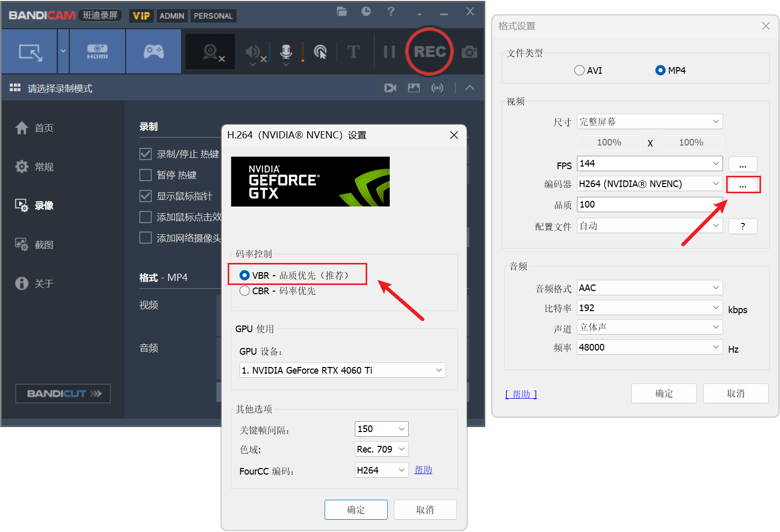Image resolution: width=780 pixels, height=532 pixels.
Task: Open 关于 about tab
Action: click(x=34, y=283)
